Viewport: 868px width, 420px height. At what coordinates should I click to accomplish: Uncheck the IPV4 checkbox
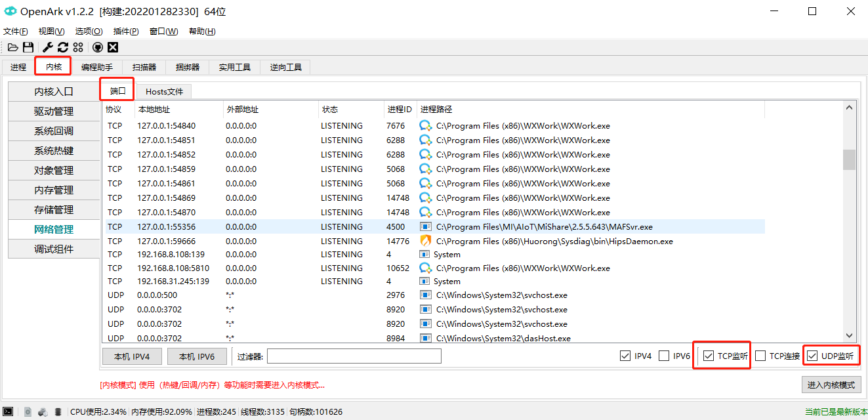625,356
